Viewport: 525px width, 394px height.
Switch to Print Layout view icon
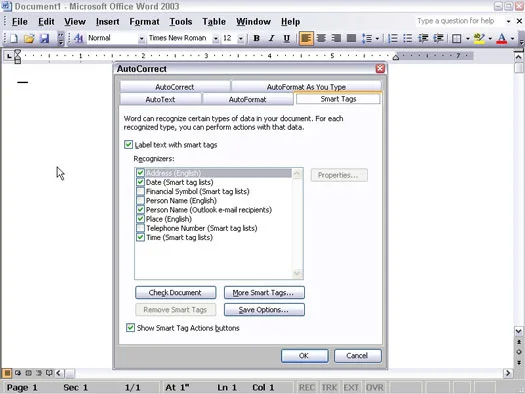28,373
